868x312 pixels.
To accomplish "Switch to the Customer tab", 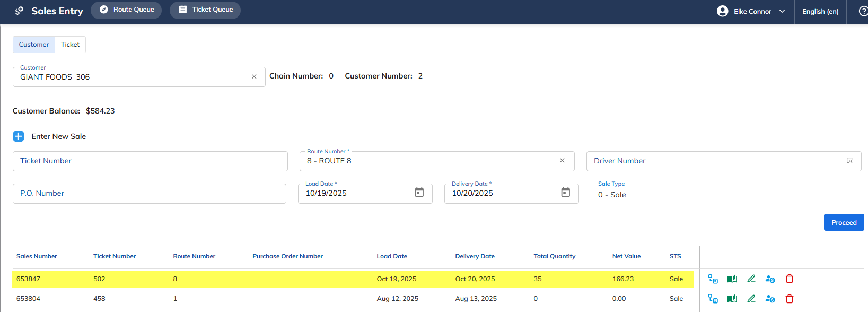I will click(x=34, y=45).
